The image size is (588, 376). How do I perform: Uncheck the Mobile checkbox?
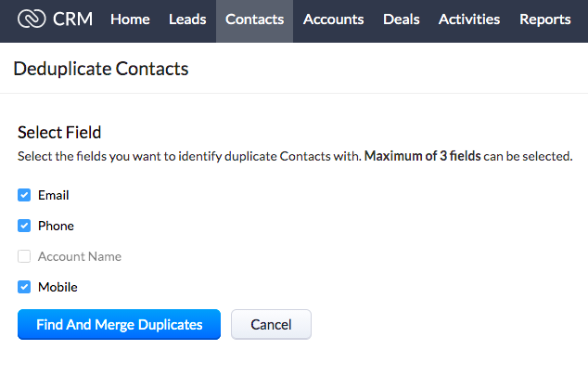[x=24, y=287]
